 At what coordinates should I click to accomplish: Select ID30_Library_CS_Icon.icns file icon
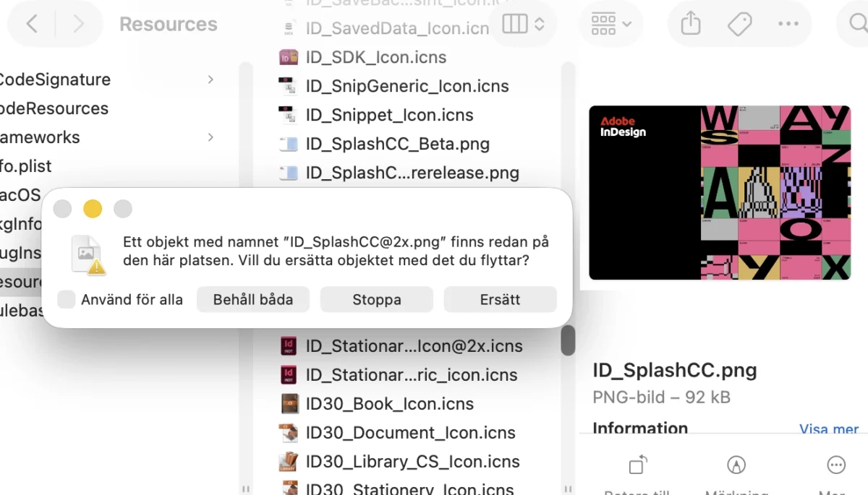289,462
